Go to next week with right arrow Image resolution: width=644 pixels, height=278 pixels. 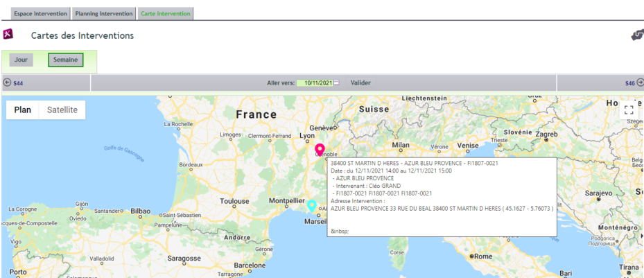(640, 82)
